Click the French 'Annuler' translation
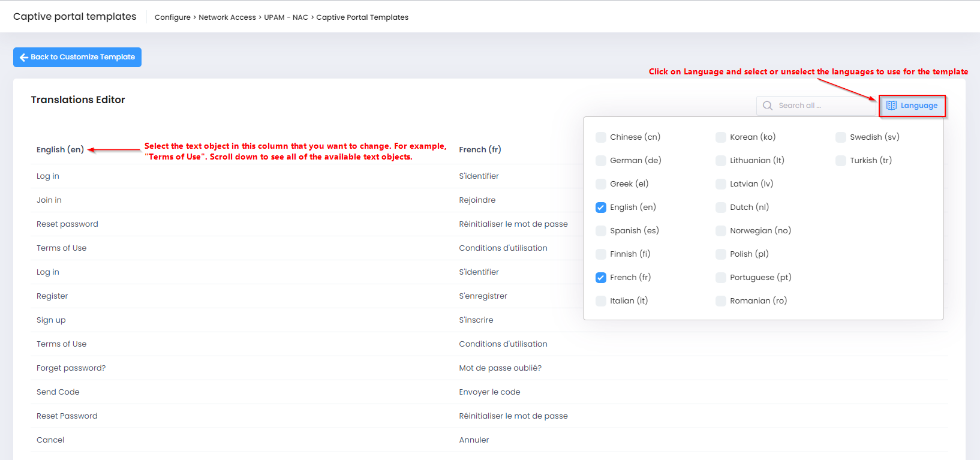 (x=474, y=440)
